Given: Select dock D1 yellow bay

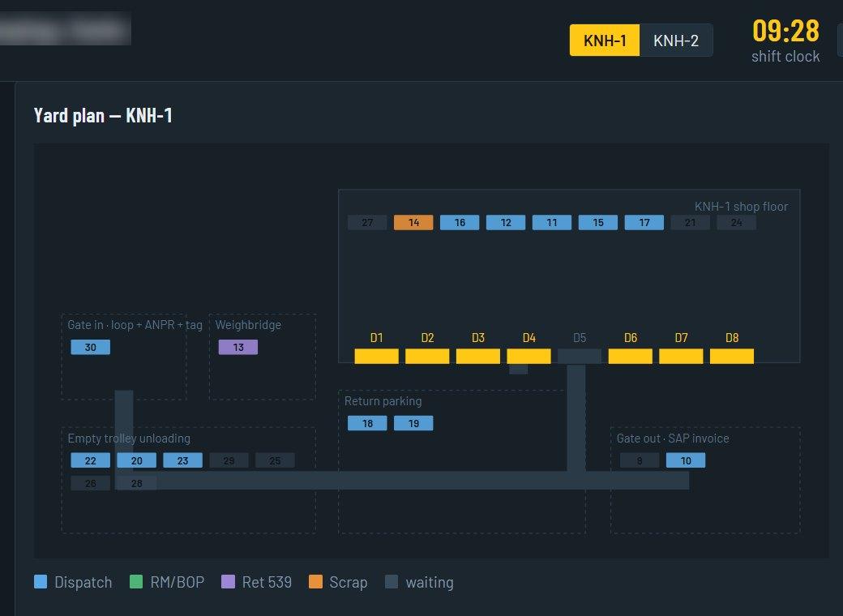Looking at the screenshot, I should (x=376, y=357).
